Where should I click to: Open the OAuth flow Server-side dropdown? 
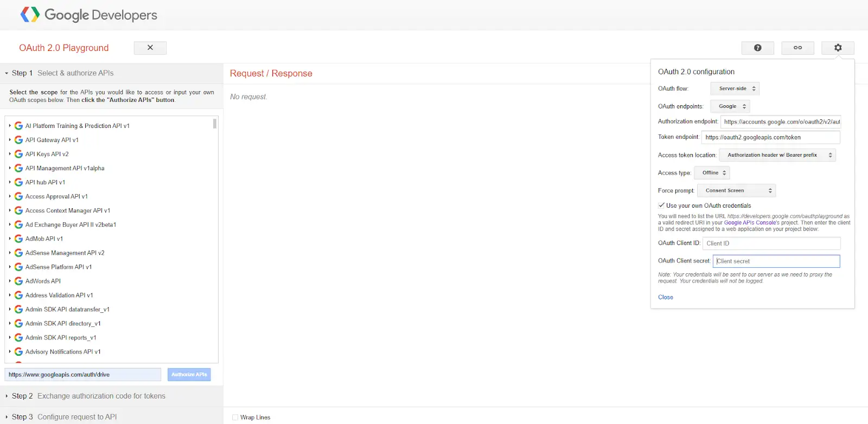pos(735,88)
